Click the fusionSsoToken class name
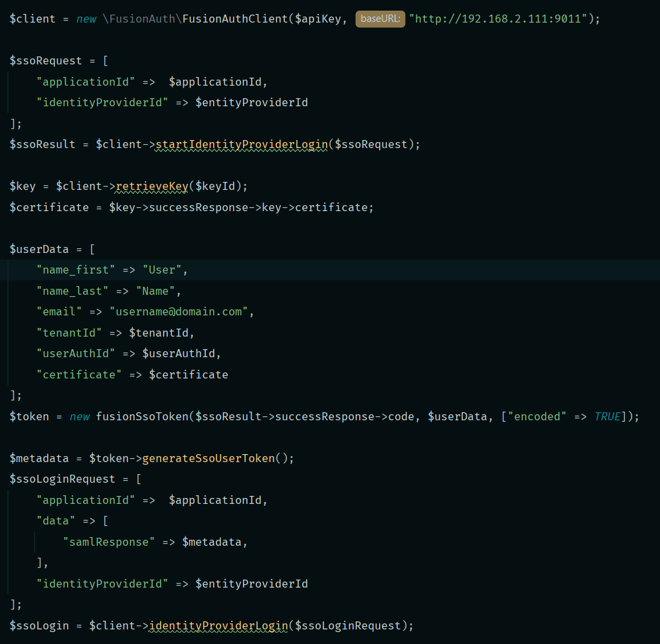Screen dimensions: 660x644 [142, 416]
